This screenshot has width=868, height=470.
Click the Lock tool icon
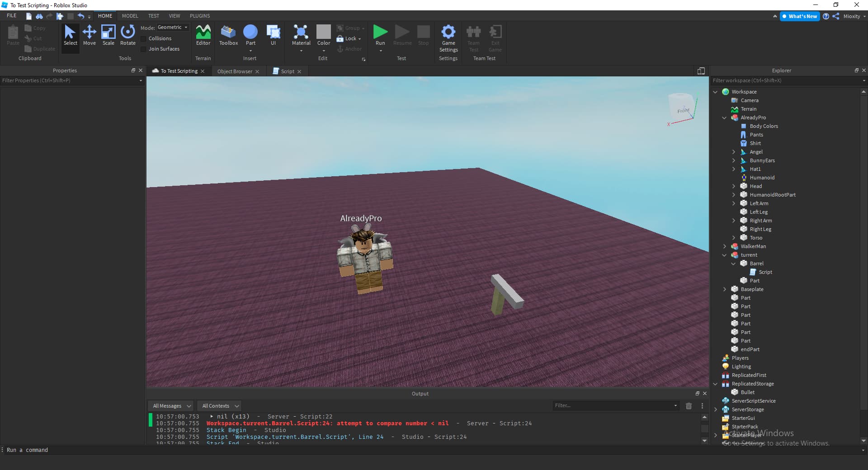(x=340, y=39)
